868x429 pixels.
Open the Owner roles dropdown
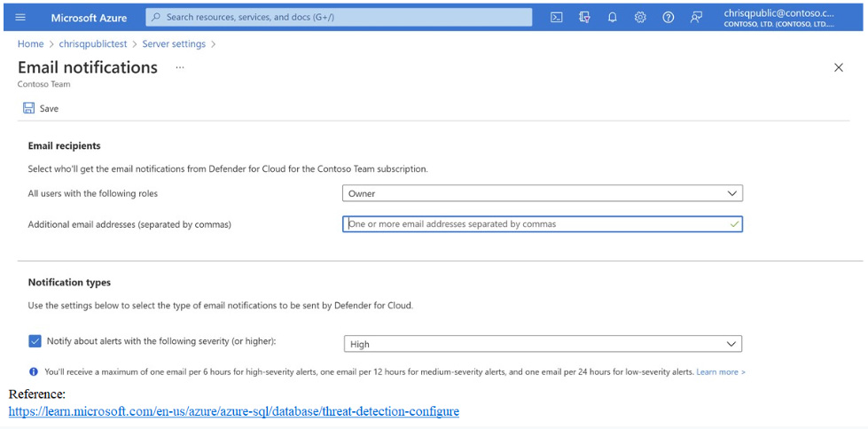pyautogui.click(x=543, y=194)
